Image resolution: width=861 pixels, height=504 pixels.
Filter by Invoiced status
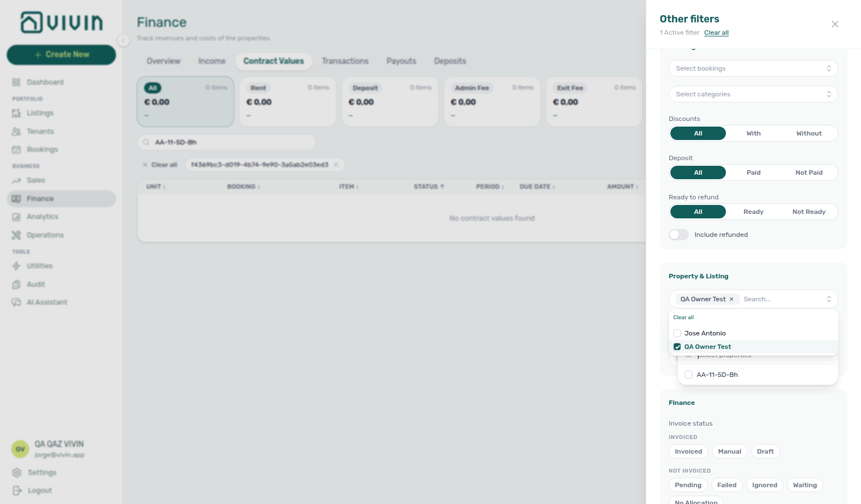(x=688, y=451)
